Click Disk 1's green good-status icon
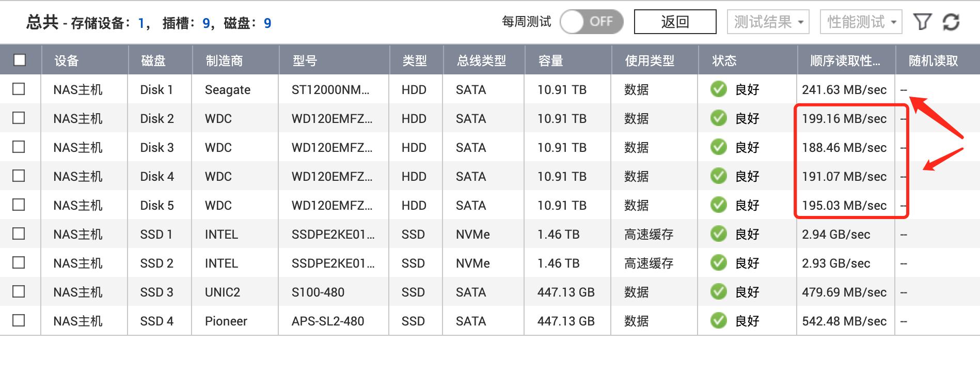This screenshot has width=980, height=373. point(718,89)
